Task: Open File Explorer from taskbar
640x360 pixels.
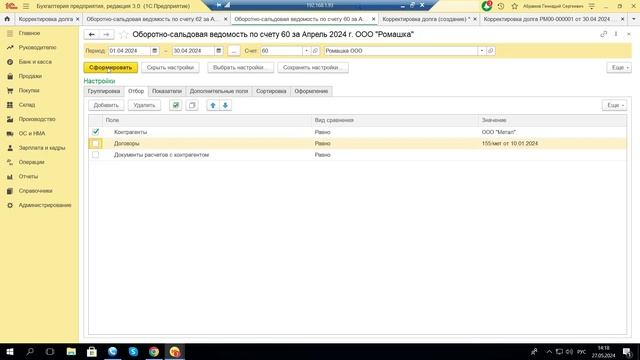Action: [71, 351]
